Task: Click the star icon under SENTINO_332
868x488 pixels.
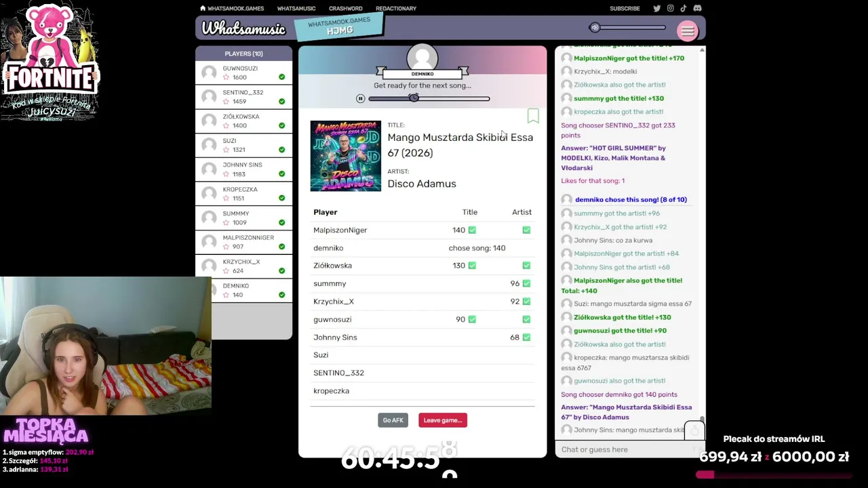Action: (x=226, y=102)
